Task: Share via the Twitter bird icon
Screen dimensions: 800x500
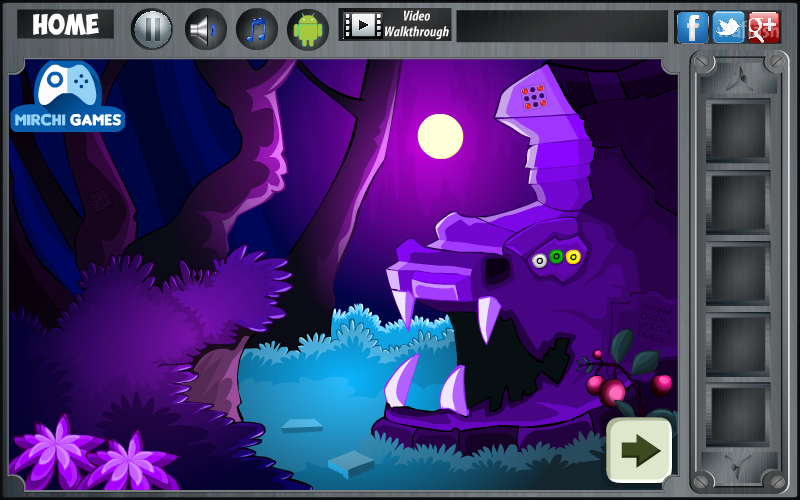Action: 729,27
